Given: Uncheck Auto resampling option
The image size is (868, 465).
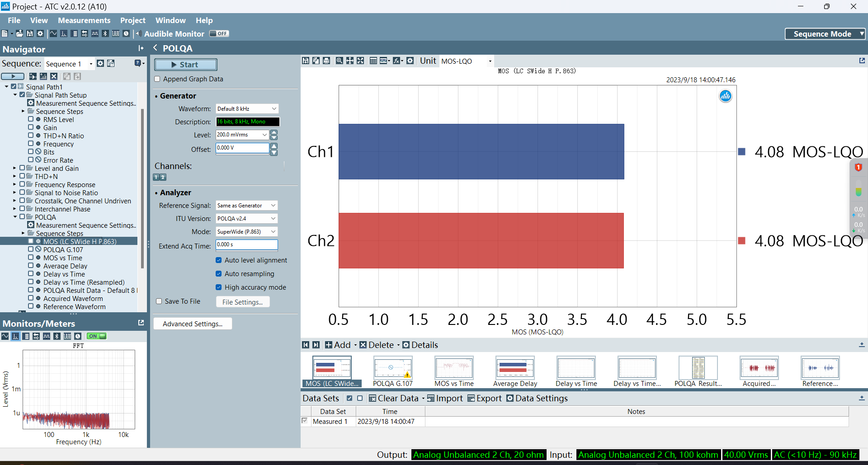Looking at the screenshot, I should [219, 274].
